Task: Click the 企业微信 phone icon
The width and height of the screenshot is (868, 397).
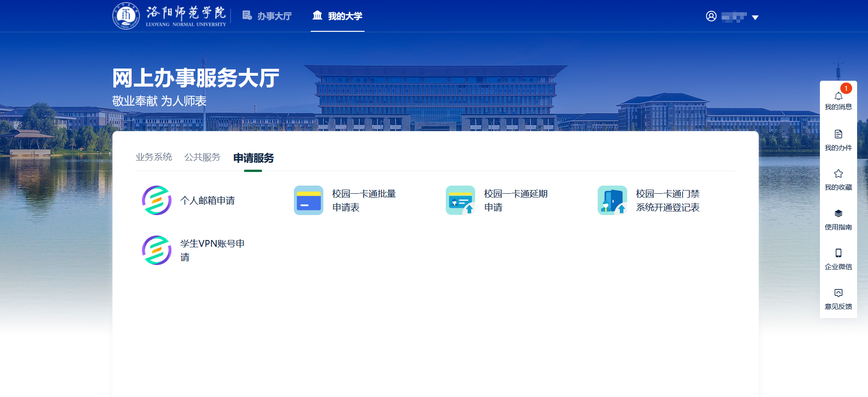Action: pyautogui.click(x=838, y=253)
